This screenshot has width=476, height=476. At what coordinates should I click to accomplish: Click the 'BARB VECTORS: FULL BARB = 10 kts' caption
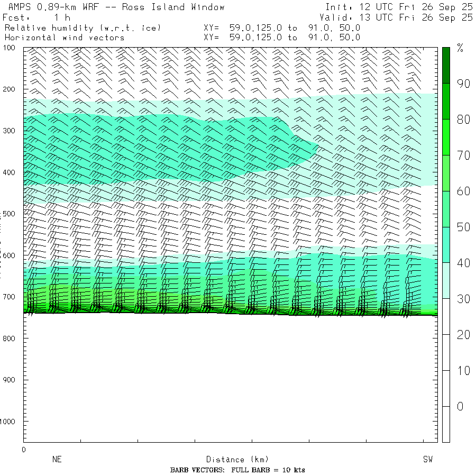[237, 470]
